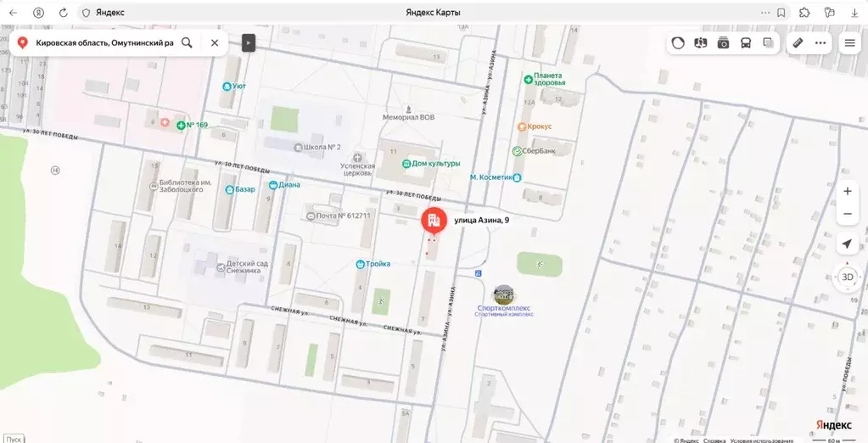Select the ruler measurement tool
The width and height of the screenshot is (868, 443).
point(798,42)
